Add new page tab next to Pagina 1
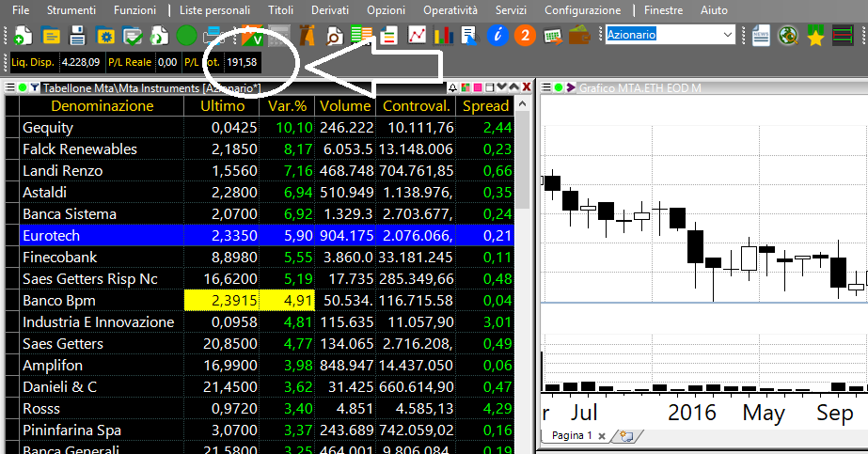Image resolution: width=868 pixels, height=454 pixels. (626, 436)
